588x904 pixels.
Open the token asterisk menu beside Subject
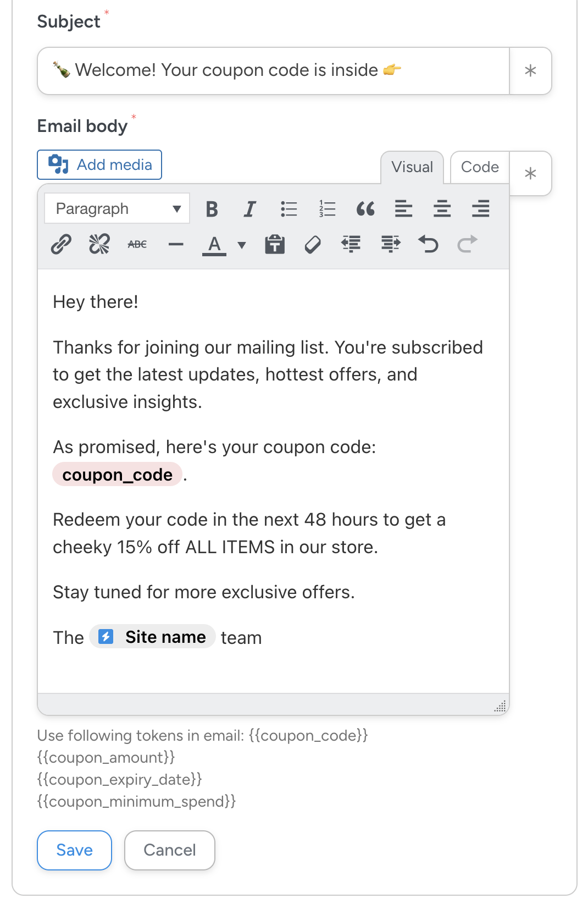pyautogui.click(x=530, y=71)
